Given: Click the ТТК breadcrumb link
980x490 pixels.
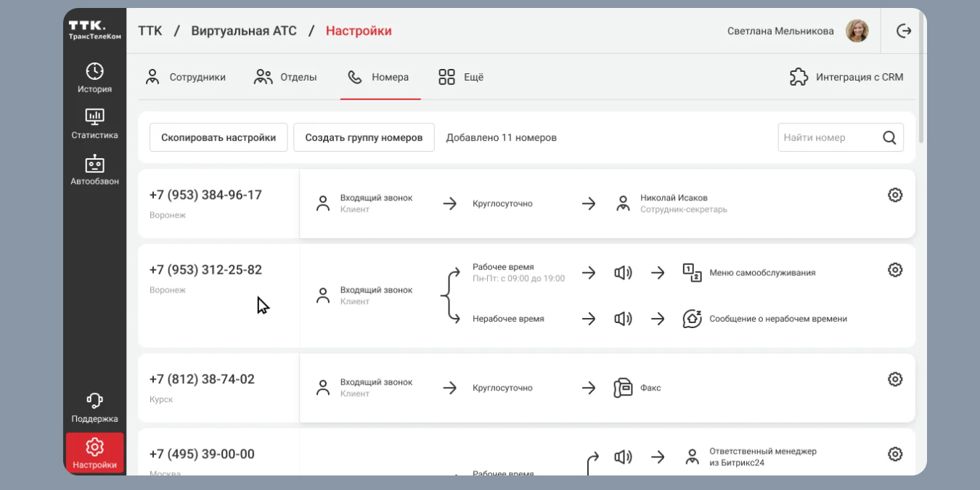Looking at the screenshot, I should (x=150, y=30).
